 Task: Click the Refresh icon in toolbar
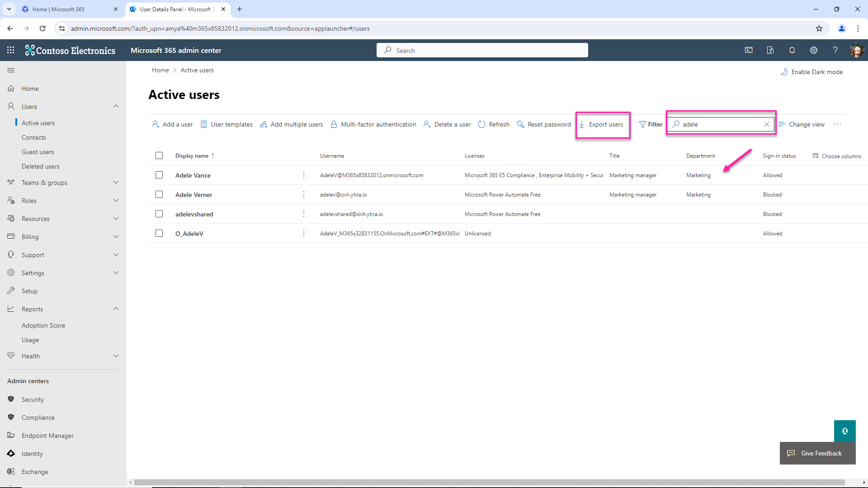(481, 124)
